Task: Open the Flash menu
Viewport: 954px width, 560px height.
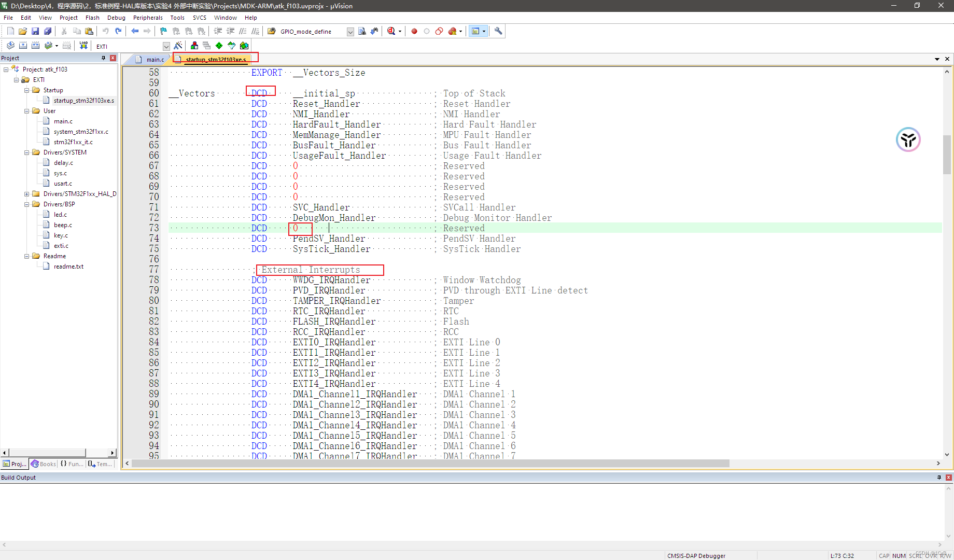Action: [92, 18]
